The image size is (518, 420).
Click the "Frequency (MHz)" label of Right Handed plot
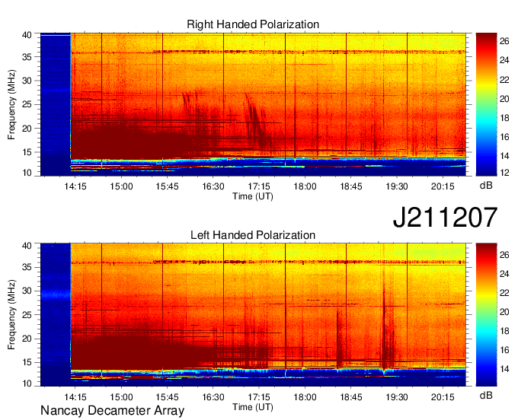11,104
